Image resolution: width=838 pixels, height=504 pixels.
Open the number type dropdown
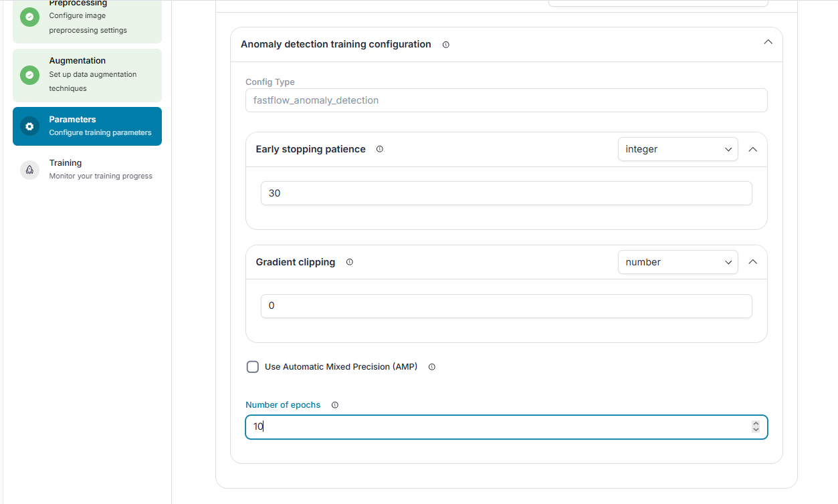pyautogui.click(x=677, y=262)
